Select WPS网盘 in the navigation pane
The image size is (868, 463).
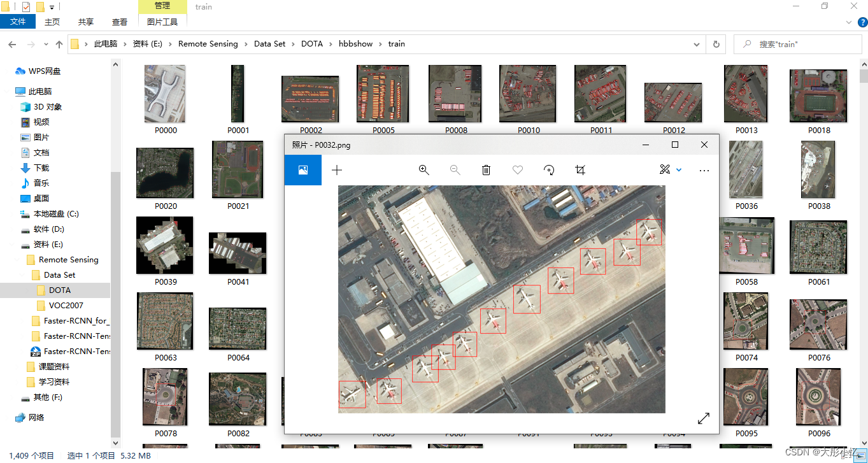[x=38, y=71]
